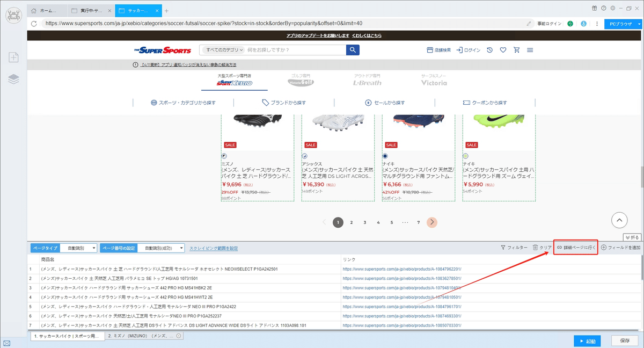This screenshot has width=644, height=348.
Task: Open the hamburger menu icon on the site
Action: (530, 50)
